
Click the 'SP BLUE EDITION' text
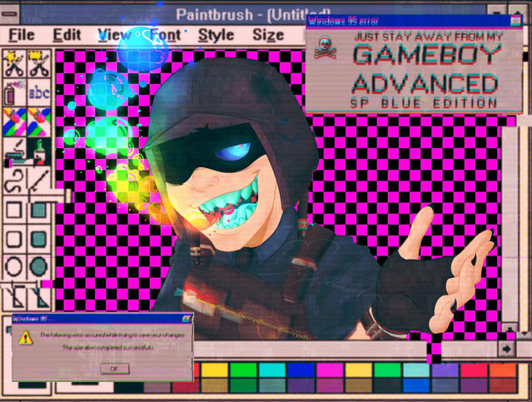click(x=424, y=103)
